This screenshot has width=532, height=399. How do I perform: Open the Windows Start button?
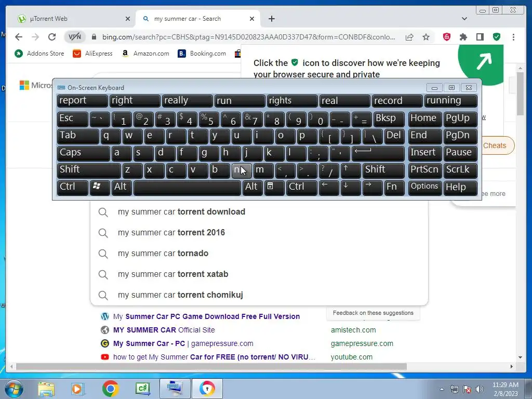(13, 389)
